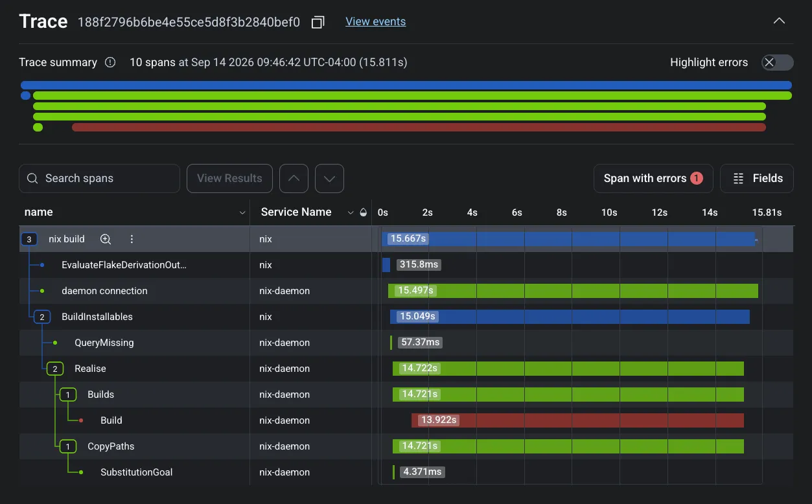Click the View Results button

click(229, 178)
